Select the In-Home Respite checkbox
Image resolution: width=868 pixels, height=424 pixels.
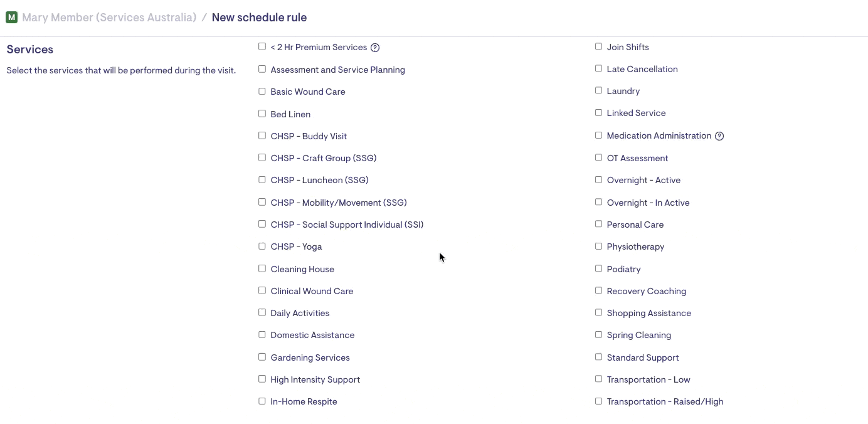tap(262, 401)
